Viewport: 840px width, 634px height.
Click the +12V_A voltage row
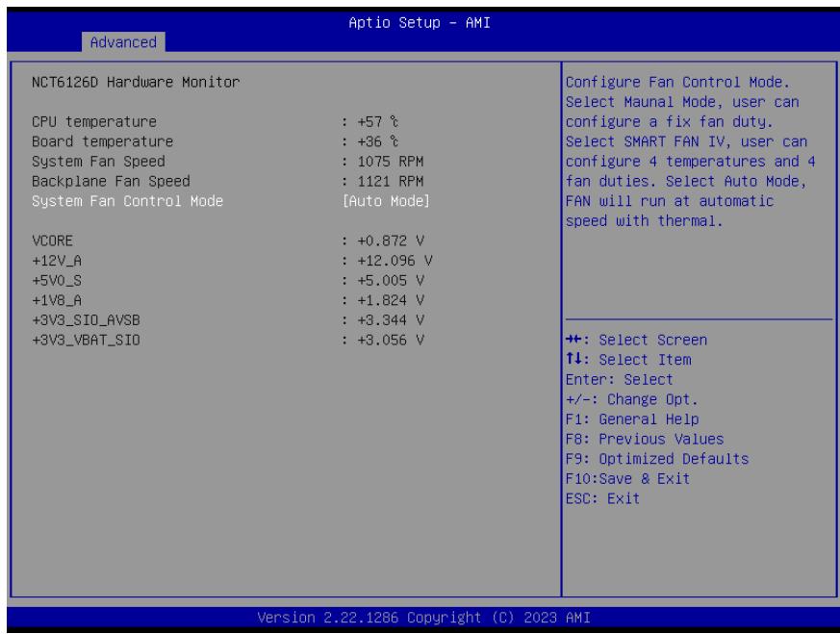(232, 261)
